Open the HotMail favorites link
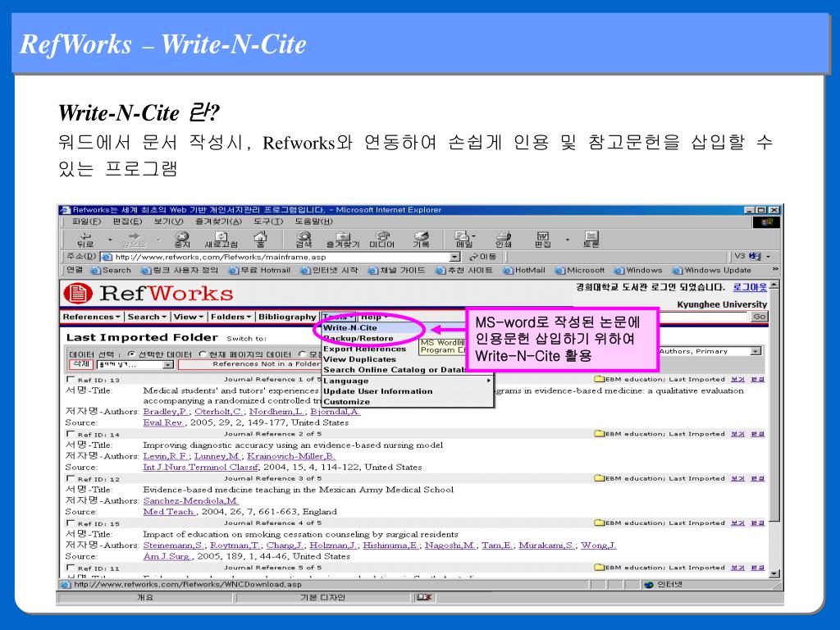 [x=523, y=271]
